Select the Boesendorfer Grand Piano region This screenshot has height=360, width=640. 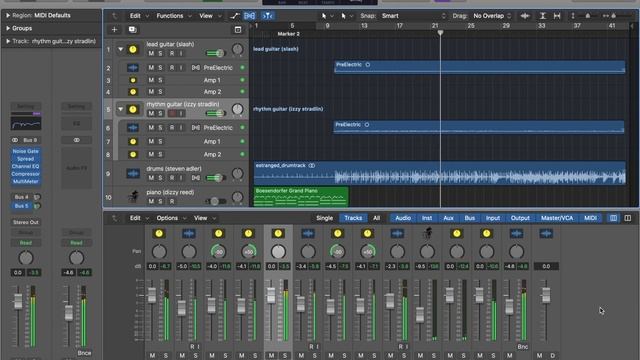301,197
